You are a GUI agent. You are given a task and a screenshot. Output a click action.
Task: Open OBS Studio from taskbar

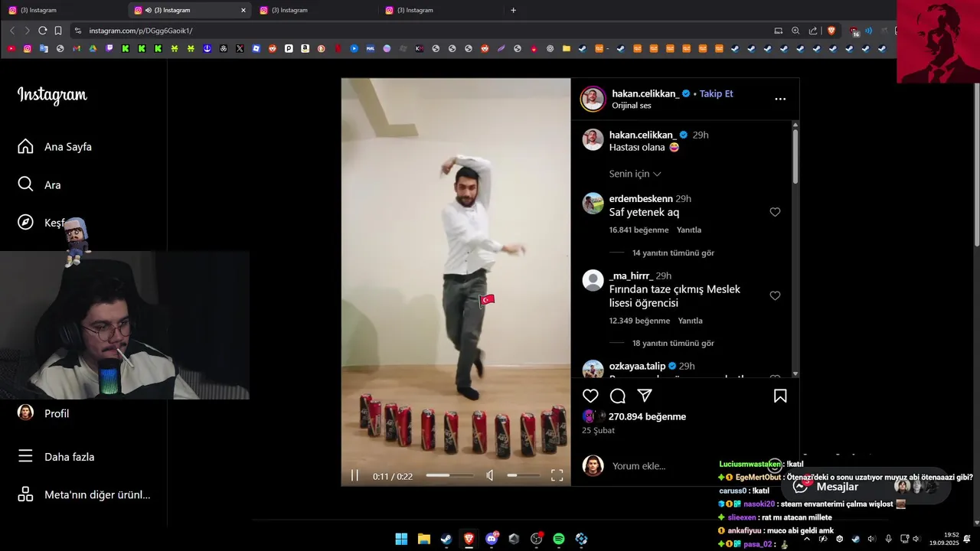(x=536, y=539)
